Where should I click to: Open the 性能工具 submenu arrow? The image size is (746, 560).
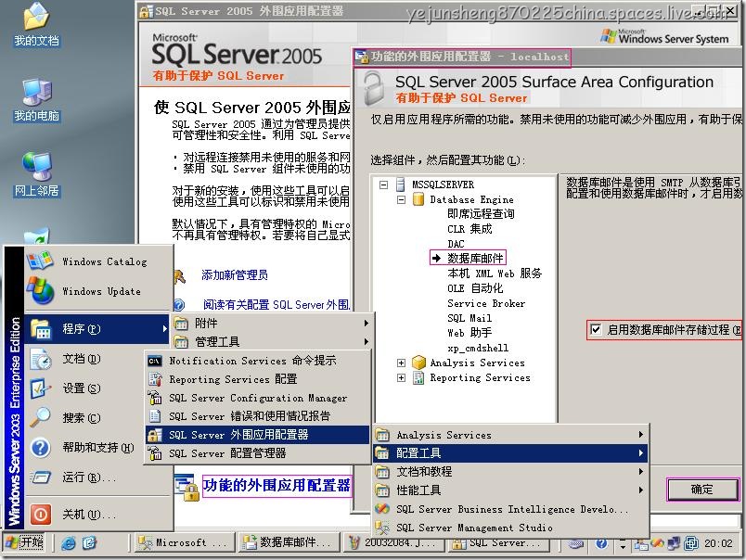point(641,490)
